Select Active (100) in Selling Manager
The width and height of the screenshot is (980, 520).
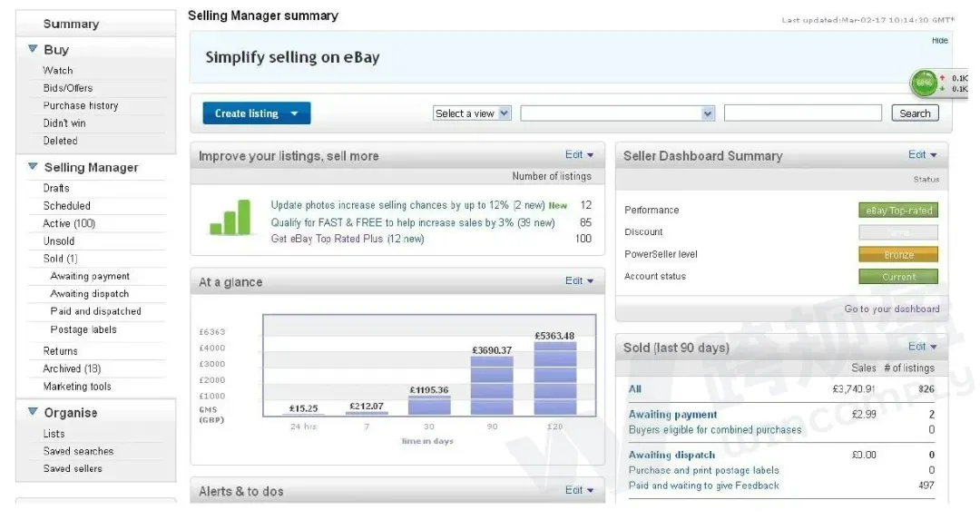click(69, 223)
